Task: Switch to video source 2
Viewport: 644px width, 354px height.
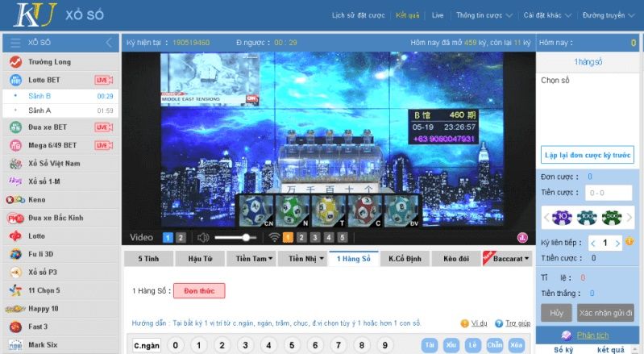Action: [x=181, y=237]
